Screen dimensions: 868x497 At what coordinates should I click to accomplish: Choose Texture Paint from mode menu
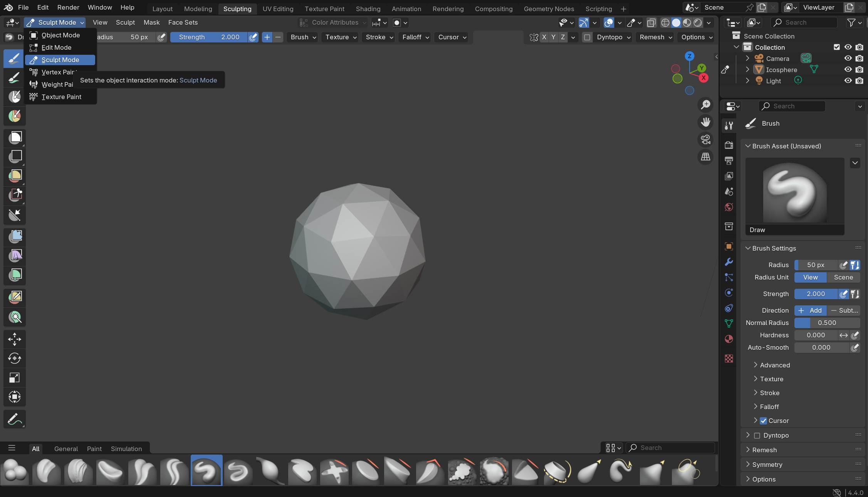point(60,97)
